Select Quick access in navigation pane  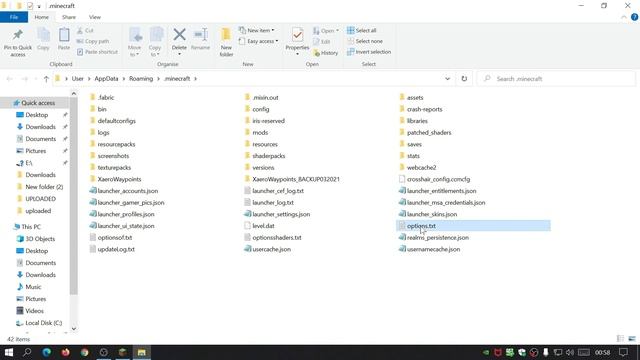click(38, 103)
